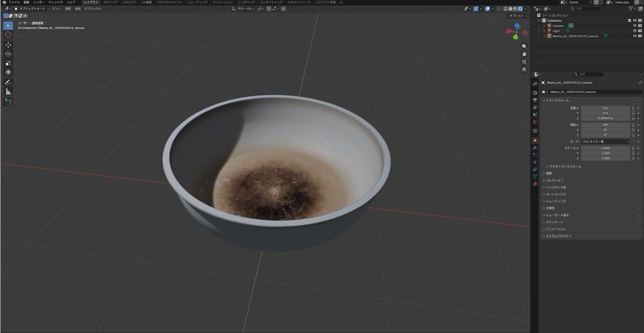
Task: Click the viewport pan hand icon
Action: coord(524,54)
